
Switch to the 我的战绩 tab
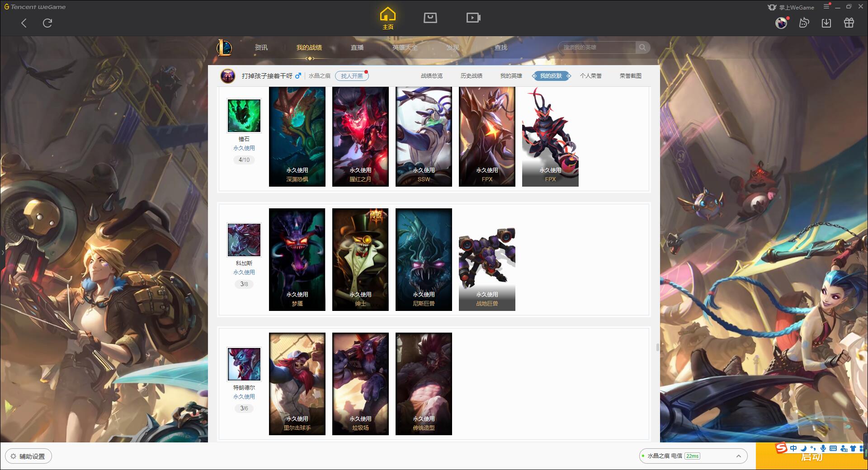click(309, 47)
